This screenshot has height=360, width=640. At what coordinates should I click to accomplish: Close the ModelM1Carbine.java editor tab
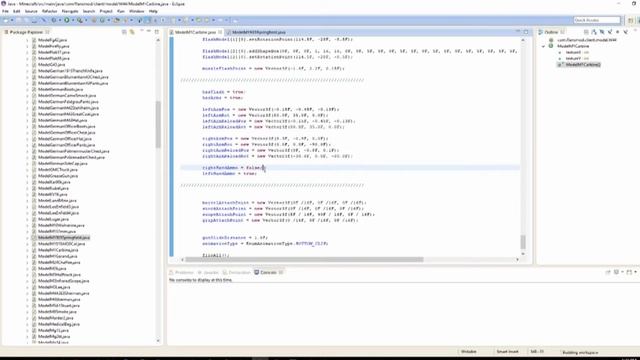tap(220, 32)
